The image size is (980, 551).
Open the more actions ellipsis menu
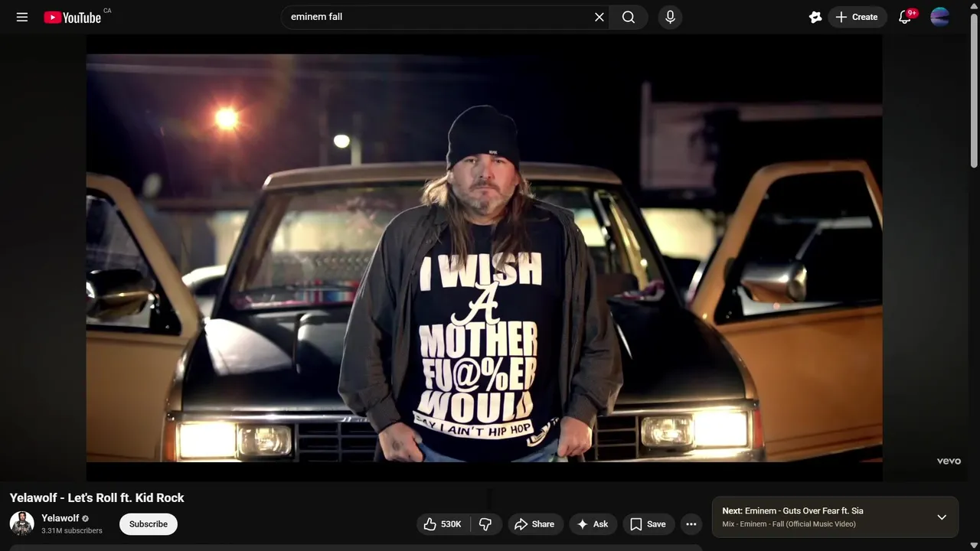691,524
